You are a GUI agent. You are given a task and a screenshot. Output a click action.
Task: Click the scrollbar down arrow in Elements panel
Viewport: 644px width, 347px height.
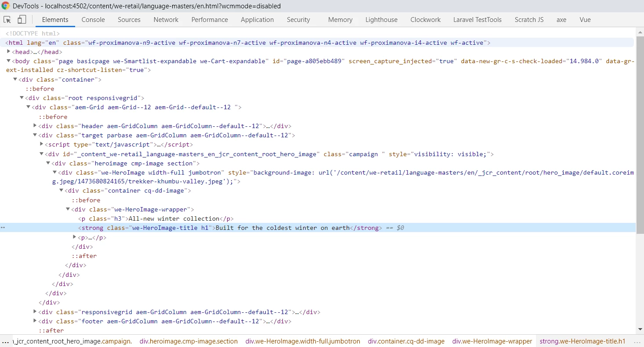[x=640, y=329]
